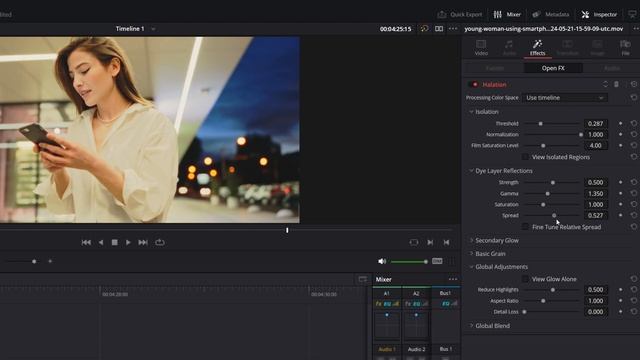640x360 pixels.
Task: Open effects FX slot on A2
Action: (408, 304)
